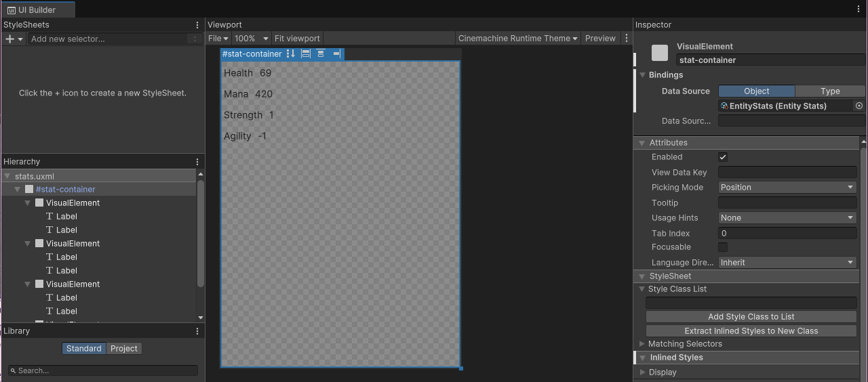The width and height of the screenshot is (868, 382).
Task: Switch Data Source to Type
Action: [x=830, y=91]
